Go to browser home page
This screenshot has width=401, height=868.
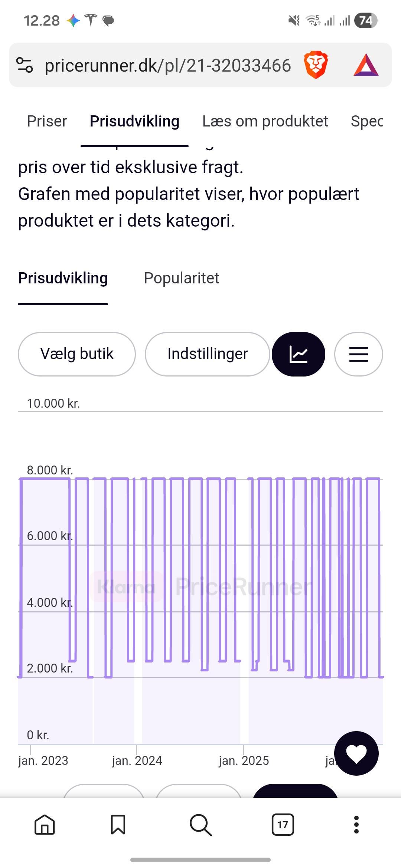click(x=45, y=825)
